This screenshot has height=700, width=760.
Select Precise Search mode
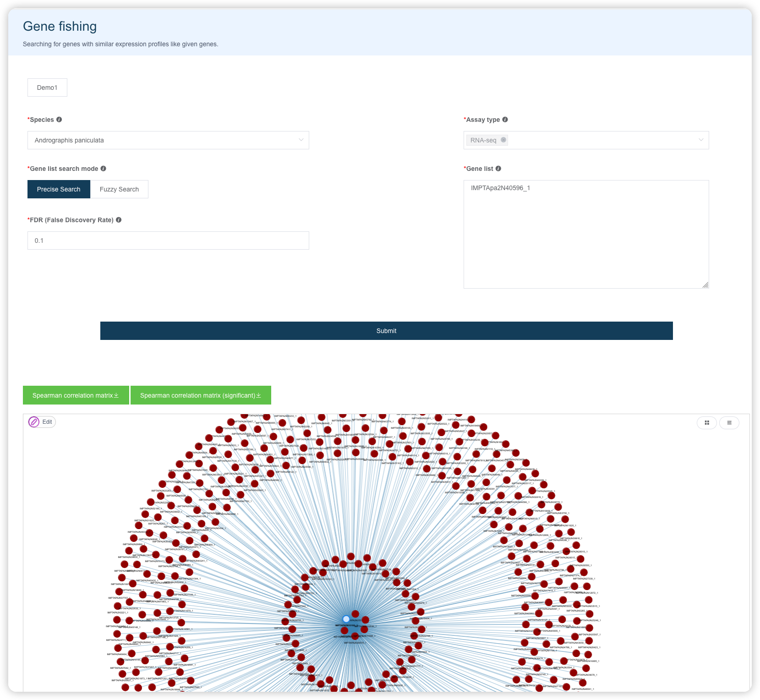coord(59,189)
